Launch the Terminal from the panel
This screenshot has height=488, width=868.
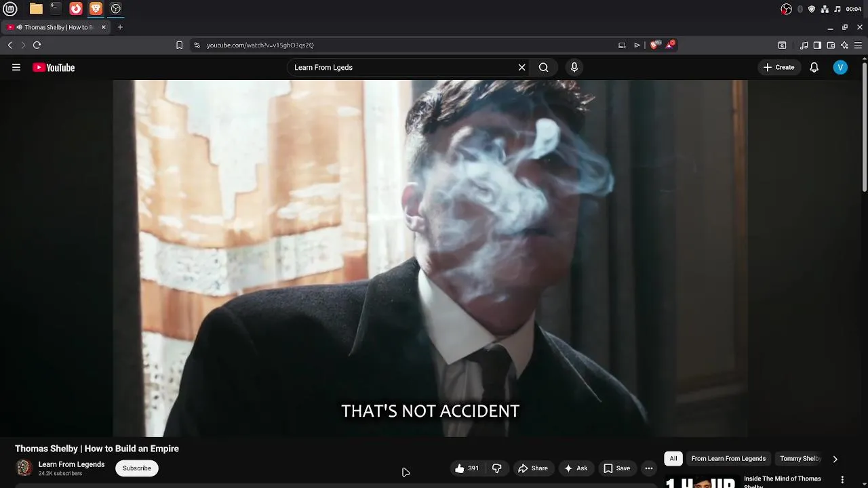tap(56, 9)
